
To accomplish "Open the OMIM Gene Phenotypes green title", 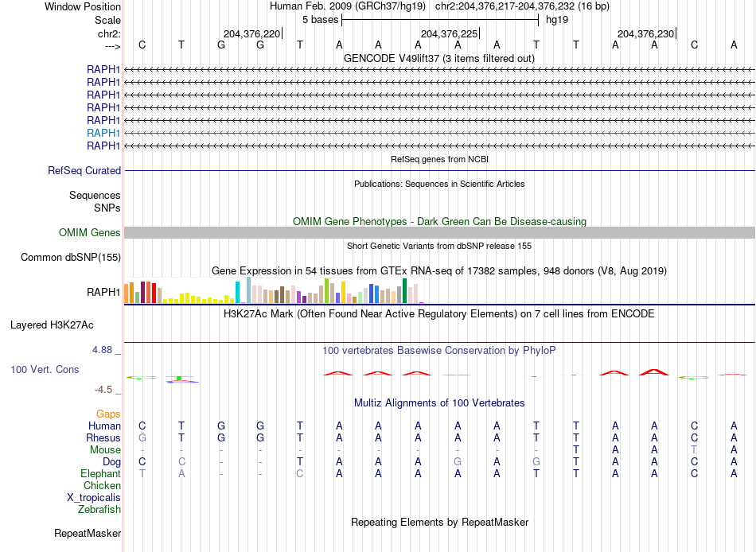I will tap(440, 222).
